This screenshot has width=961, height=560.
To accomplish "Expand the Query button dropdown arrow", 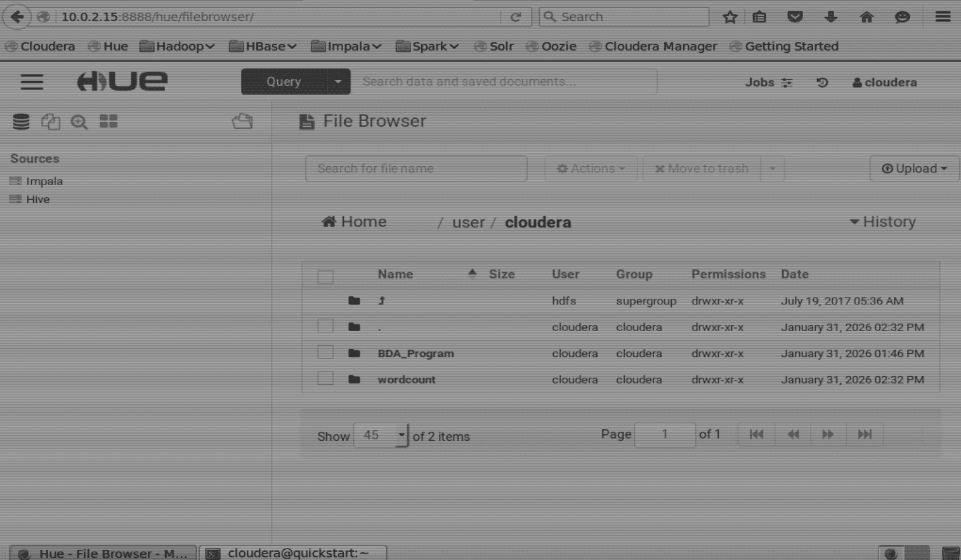I will click(338, 82).
